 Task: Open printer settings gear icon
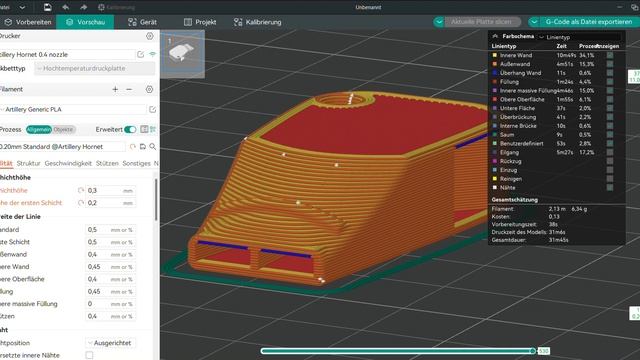point(150,36)
